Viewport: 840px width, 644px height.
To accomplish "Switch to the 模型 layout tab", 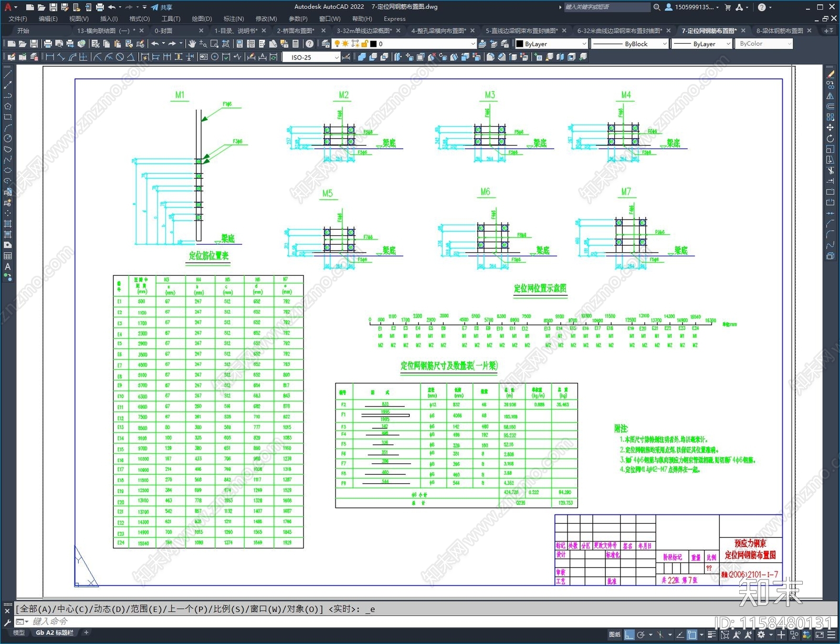I will [x=19, y=632].
